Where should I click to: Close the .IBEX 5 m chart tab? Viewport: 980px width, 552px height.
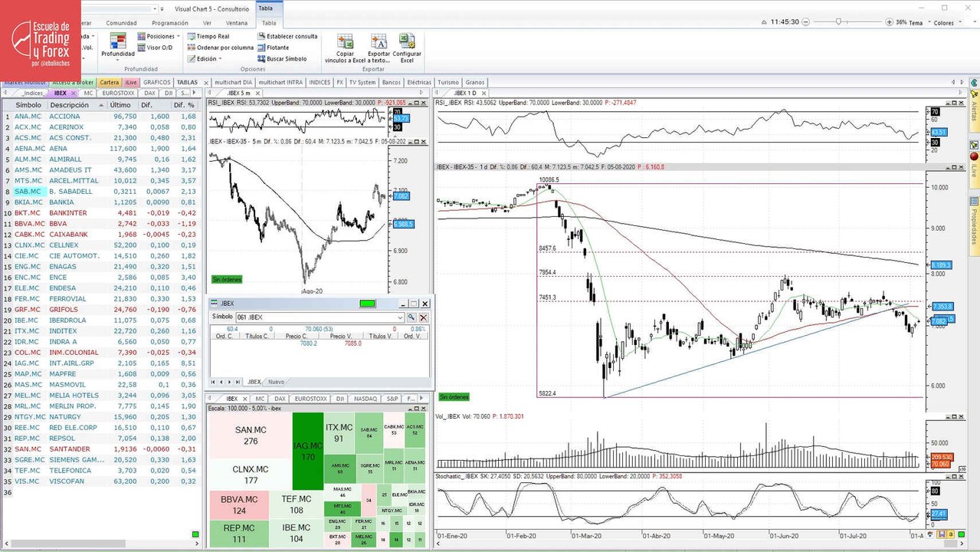click(x=259, y=93)
